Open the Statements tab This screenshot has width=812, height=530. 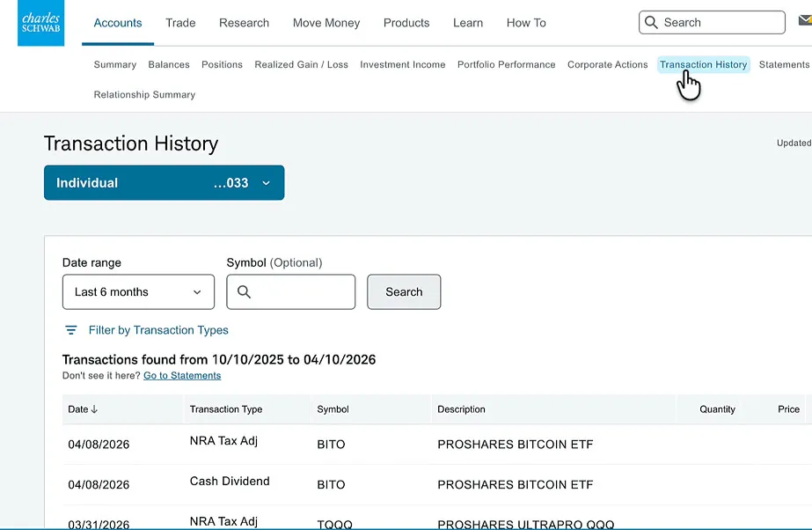point(784,64)
